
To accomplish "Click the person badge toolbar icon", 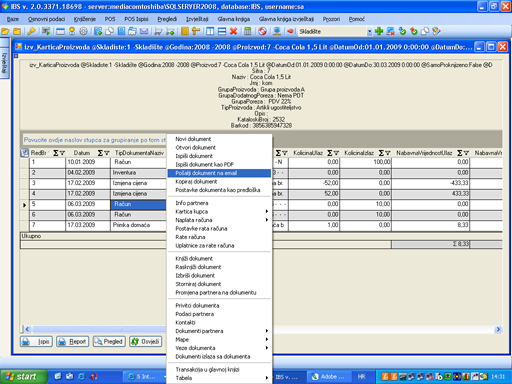I will 72,31.
